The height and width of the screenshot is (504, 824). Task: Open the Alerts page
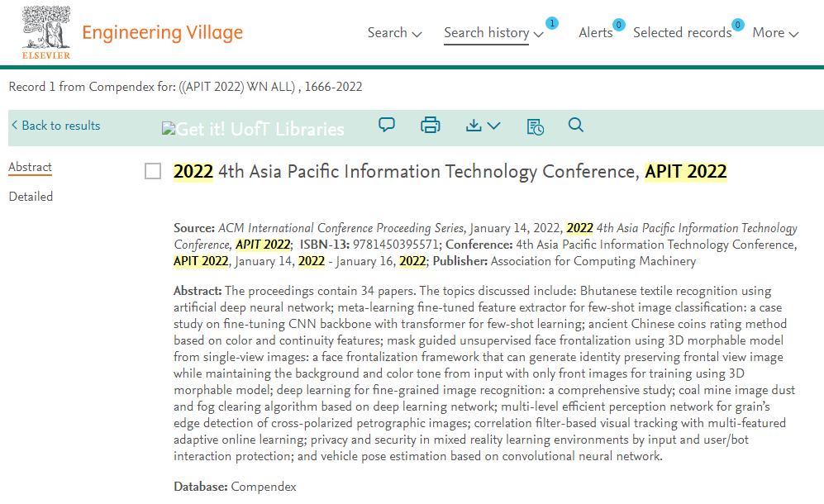point(595,33)
